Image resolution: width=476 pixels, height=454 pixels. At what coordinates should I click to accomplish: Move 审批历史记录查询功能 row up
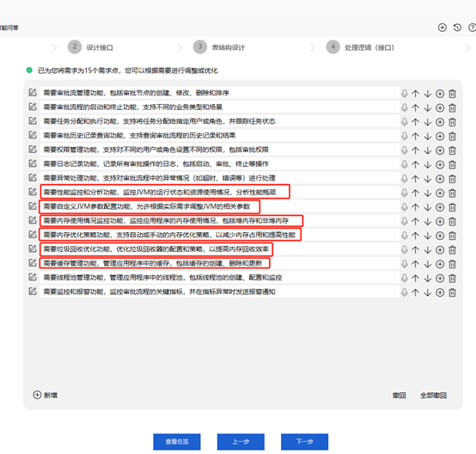(415, 136)
